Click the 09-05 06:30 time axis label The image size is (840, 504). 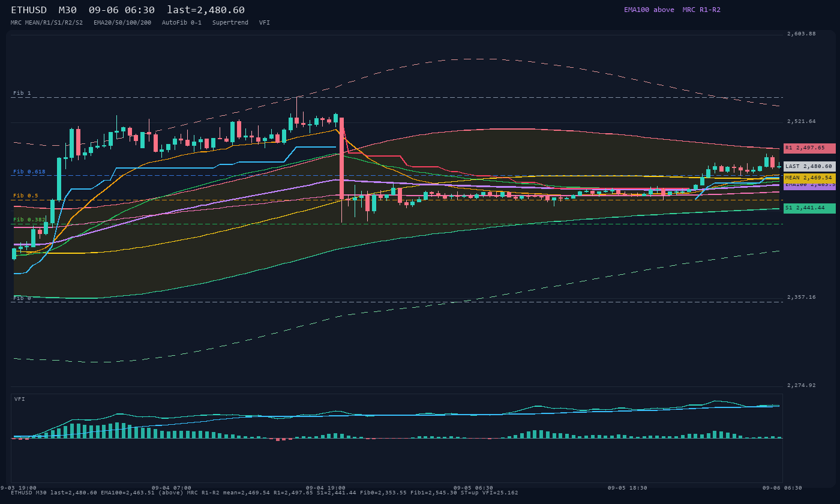(x=473, y=488)
